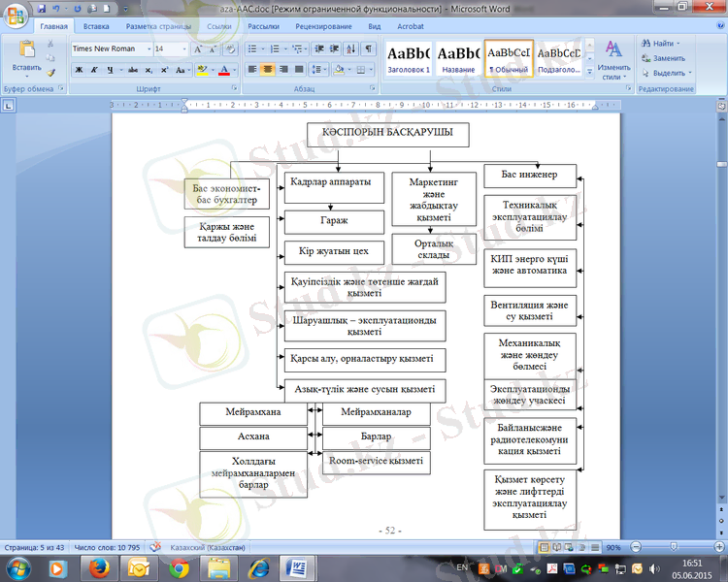
Task: Open the font color dropdown arrow
Action: click(235, 70)
